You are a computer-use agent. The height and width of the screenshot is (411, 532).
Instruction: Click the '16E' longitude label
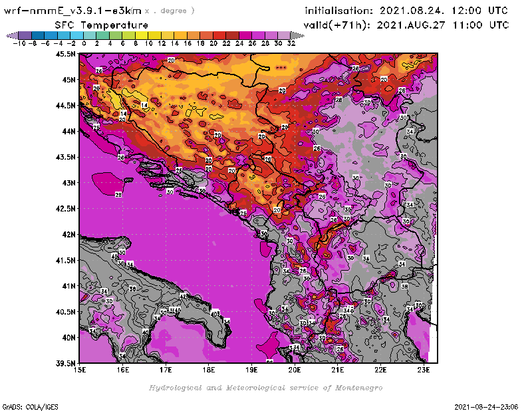[x=123, y=370]
